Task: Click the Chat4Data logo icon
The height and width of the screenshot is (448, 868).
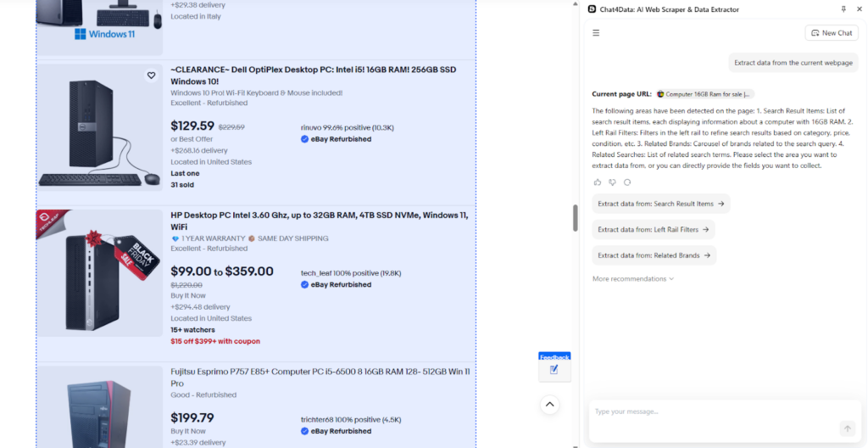Action: (x=592, y=9)
